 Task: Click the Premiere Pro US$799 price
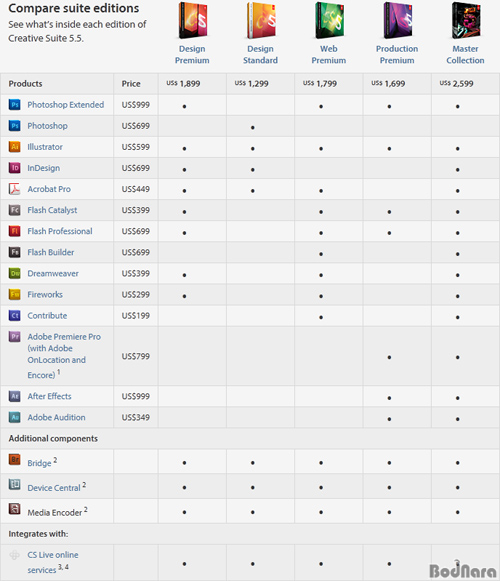pos(136,356)
